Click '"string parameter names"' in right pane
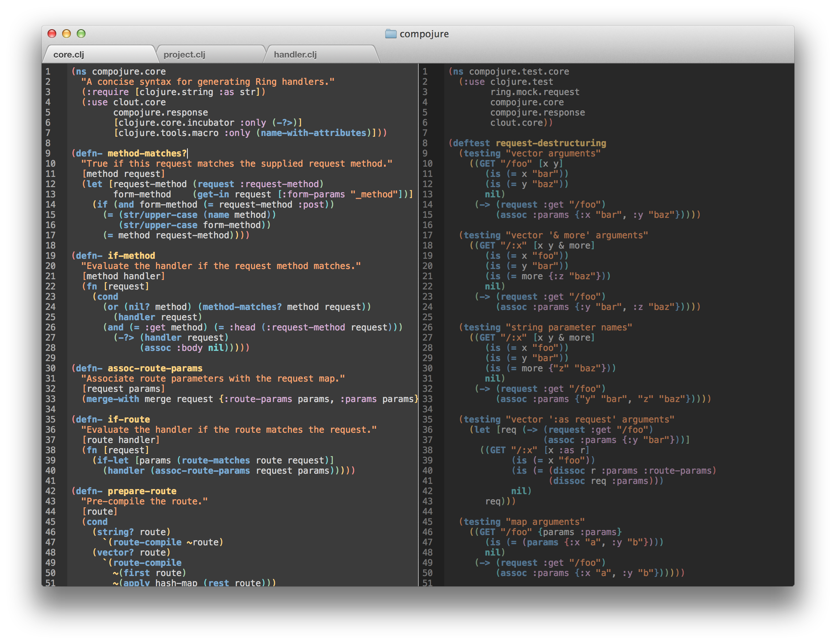The width and height of the screenshot is (836, 644). [569, 327]
